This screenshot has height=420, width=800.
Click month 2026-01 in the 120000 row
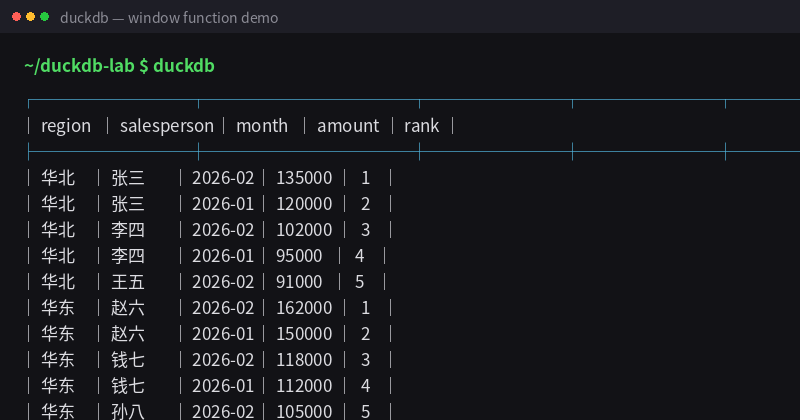pos(223,204)
